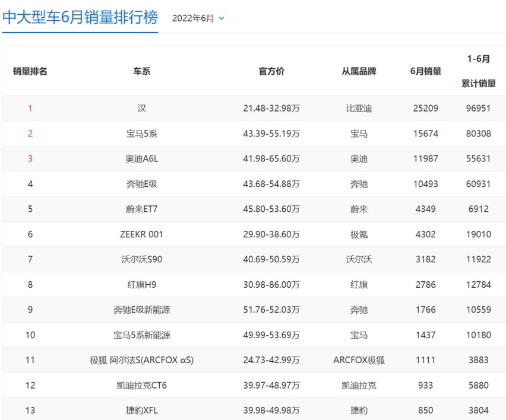Click the 45.80-53.60万 price cell

pyautogui.click(x=271, y=209)
